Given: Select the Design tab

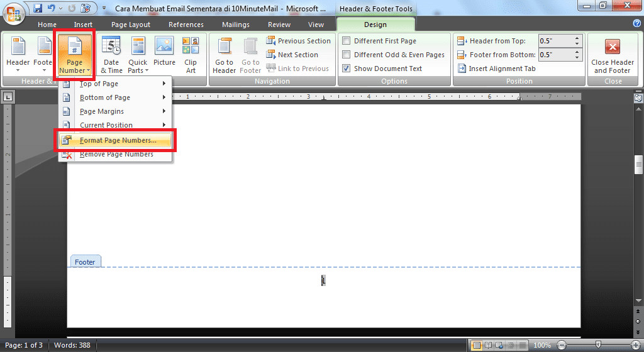Looking at the screenshot, I should pos(375,25).
